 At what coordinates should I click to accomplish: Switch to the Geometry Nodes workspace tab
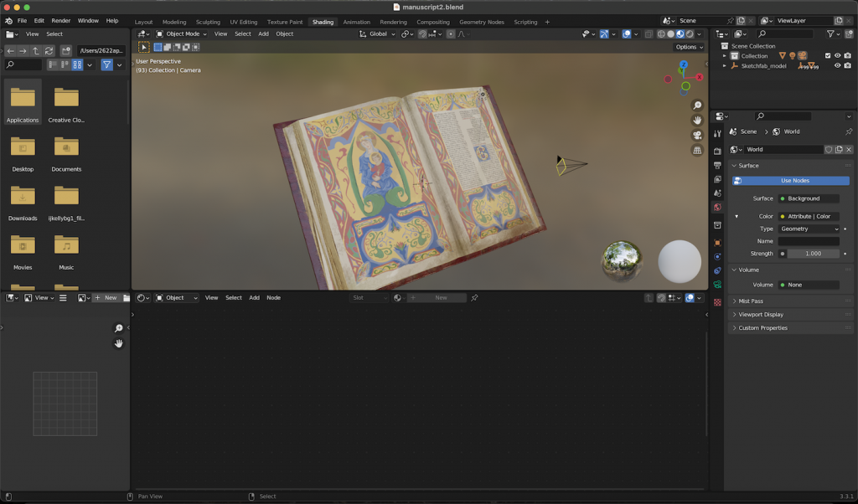(x=482, y=22)
